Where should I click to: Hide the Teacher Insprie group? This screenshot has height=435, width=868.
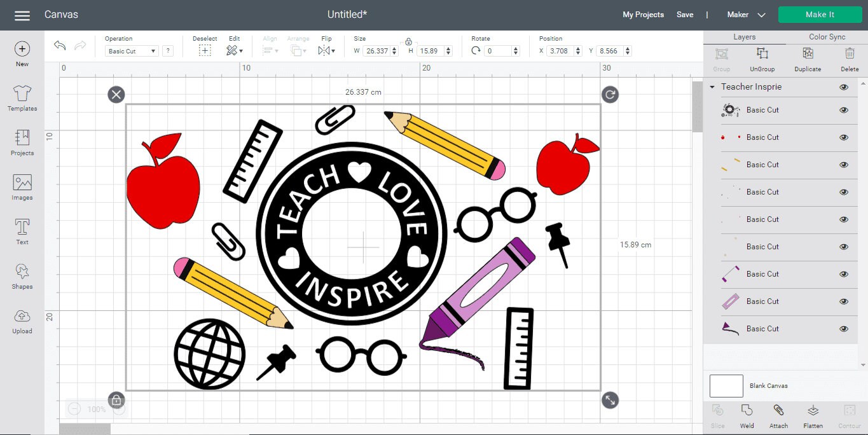coord(844,87)
